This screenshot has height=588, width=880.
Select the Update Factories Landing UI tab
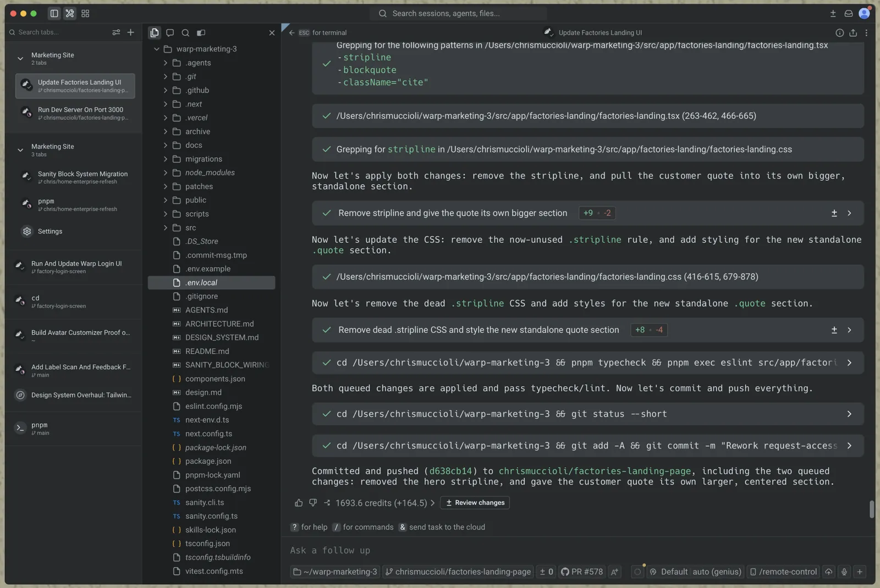(x=75, y=86)
